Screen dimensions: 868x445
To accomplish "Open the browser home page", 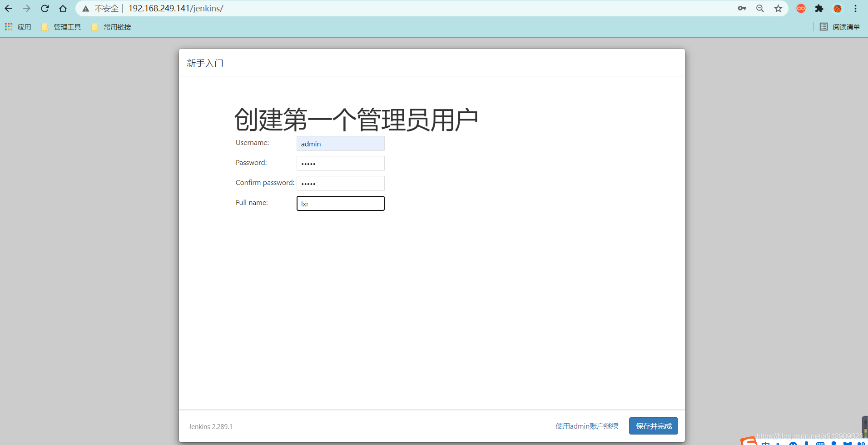I will click(63, 9).
